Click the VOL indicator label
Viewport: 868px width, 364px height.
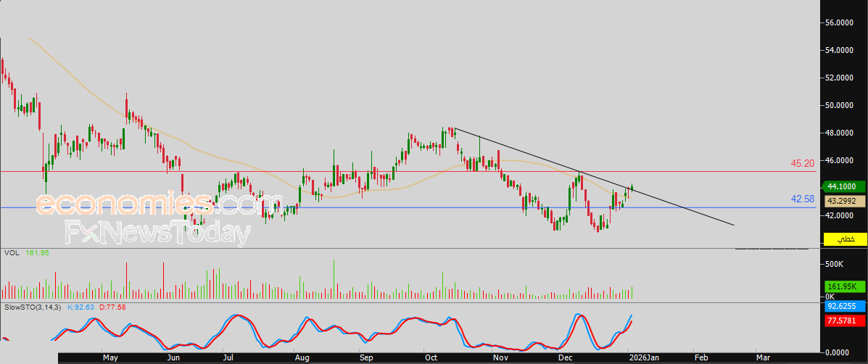(x=11, y=253)
